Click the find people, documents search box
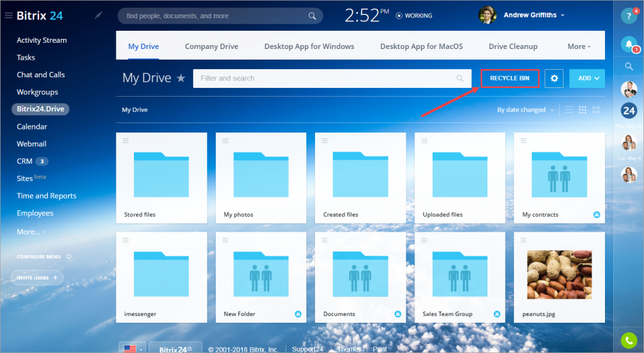 click(x=220, y=16)
